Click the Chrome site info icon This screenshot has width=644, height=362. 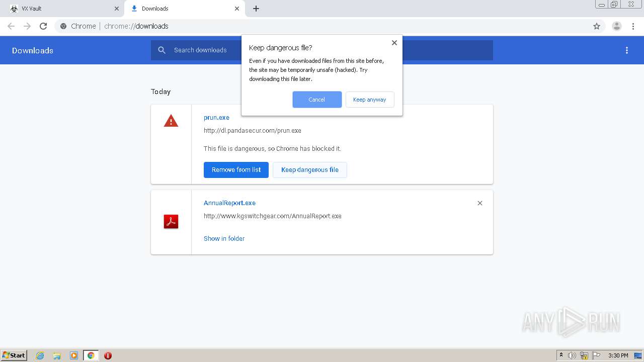[63, 26]
